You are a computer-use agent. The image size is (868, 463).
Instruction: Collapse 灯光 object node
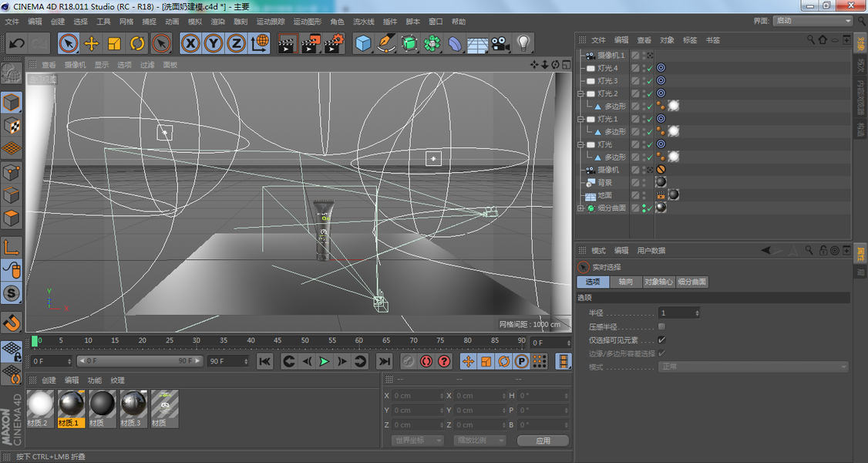pos(580,144)
